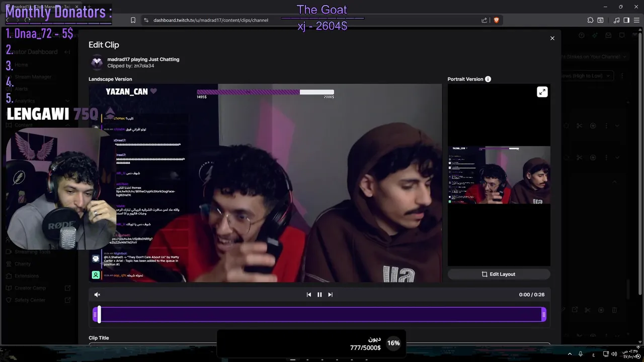Bookmark this page in the address bar
The image size is (644, 362).
pos(133,20)
